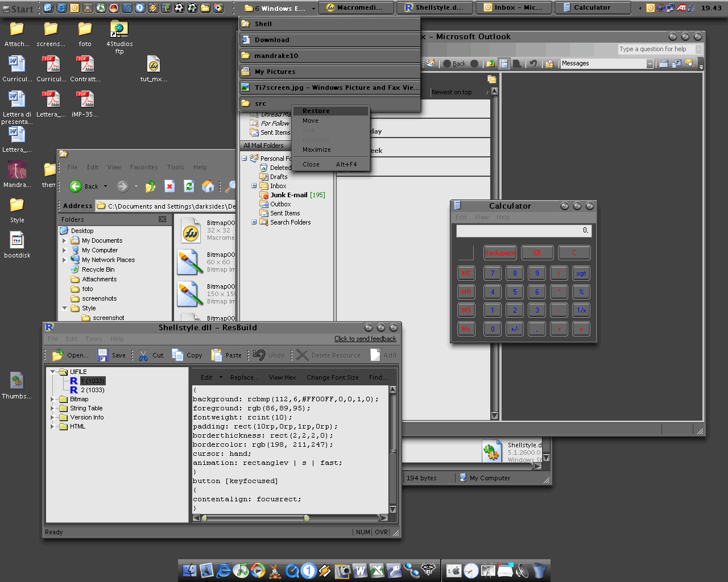Click the Undo arrow icon in Outlook toolbar
The image size is (728, 582).
click(x=532, y=64)
